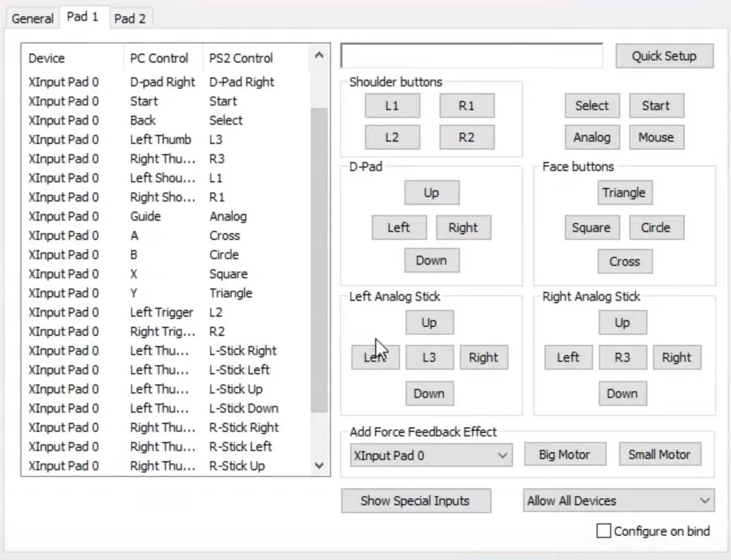731x560 pixels.
Task: Click Show Special Inputs
Action: (x=416, y=501)
